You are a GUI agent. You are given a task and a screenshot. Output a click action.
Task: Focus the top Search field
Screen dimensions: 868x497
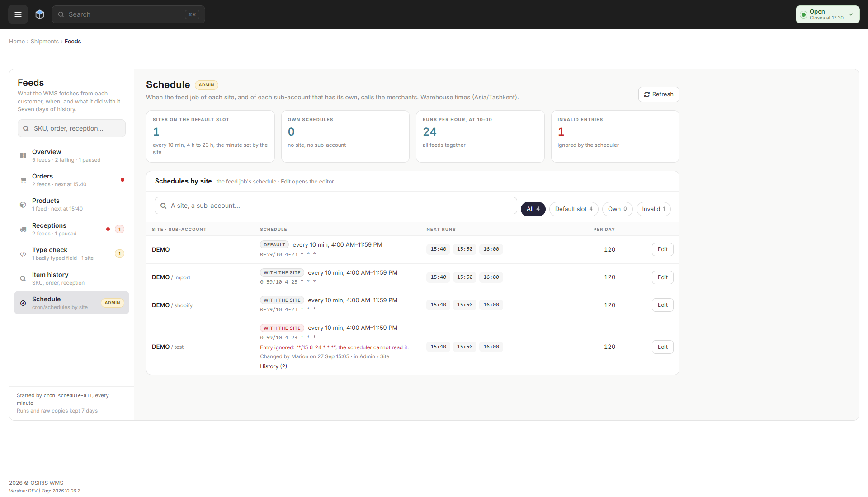click(128, 14)
